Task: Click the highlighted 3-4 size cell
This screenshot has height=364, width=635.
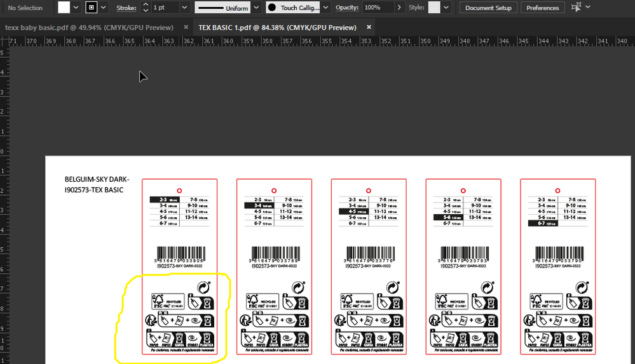Action: pos(259,206)
